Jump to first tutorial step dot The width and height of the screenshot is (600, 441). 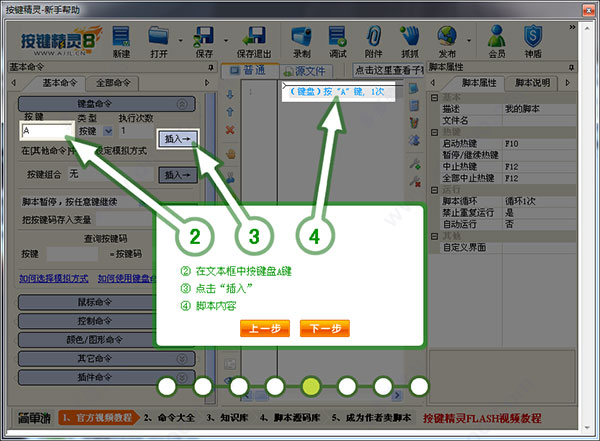pyautogui.click(x=167, y=387)
